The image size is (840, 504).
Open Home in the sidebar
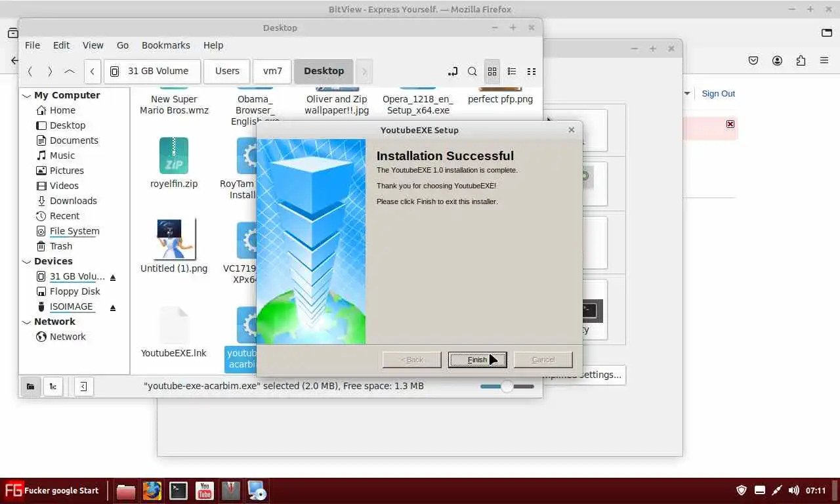tap(62, 110)
